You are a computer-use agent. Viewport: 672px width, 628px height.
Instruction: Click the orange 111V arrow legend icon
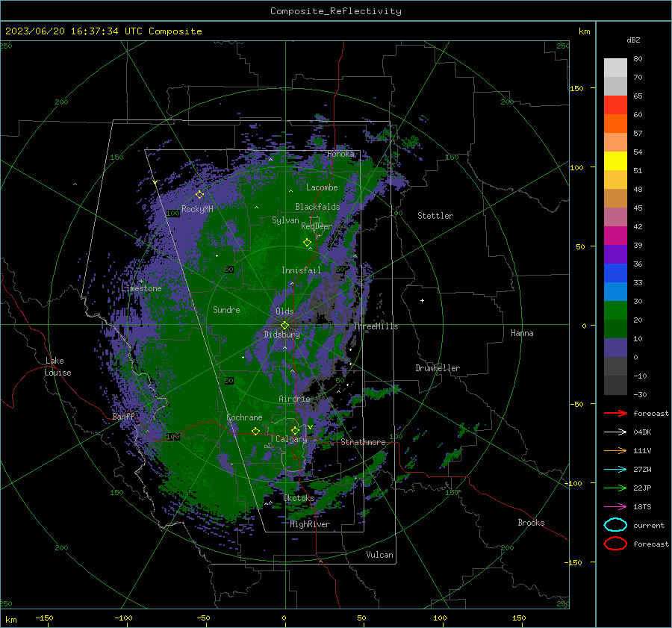click(x=615, y=450)
